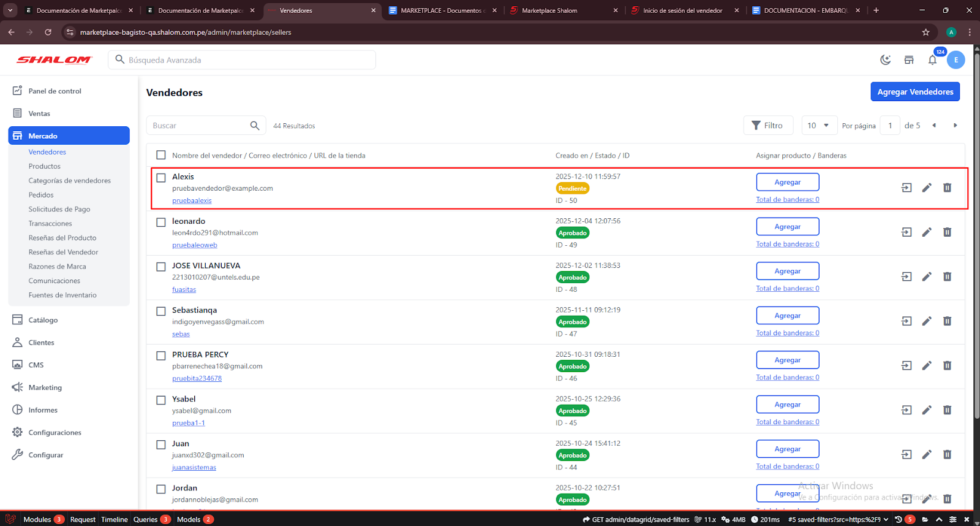Click edit pencil for seller Sebastianqa
Screen dimensions: 980x526
pyautogui.click(x=927, y=321)
